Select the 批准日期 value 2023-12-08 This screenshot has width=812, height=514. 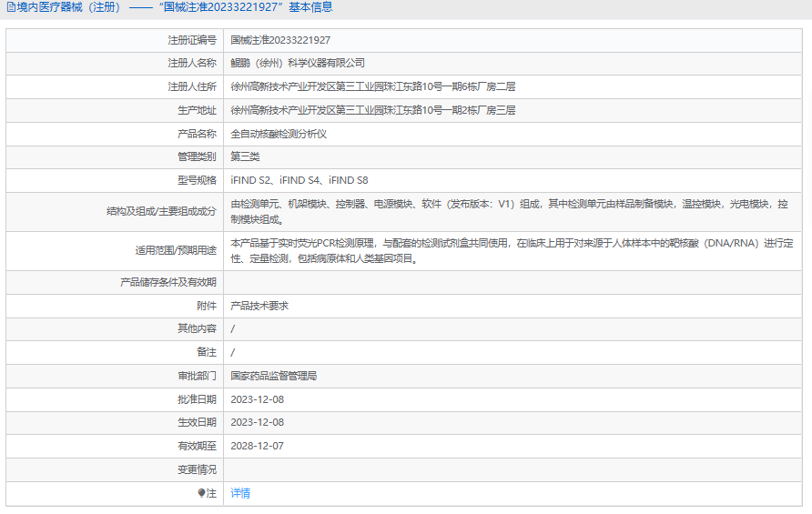tap(258, 399)
